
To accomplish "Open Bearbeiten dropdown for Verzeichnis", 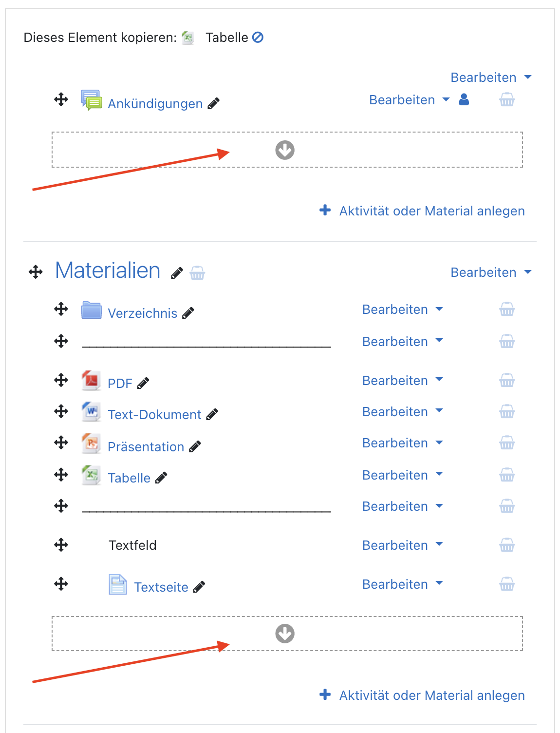I will point(403,309).
